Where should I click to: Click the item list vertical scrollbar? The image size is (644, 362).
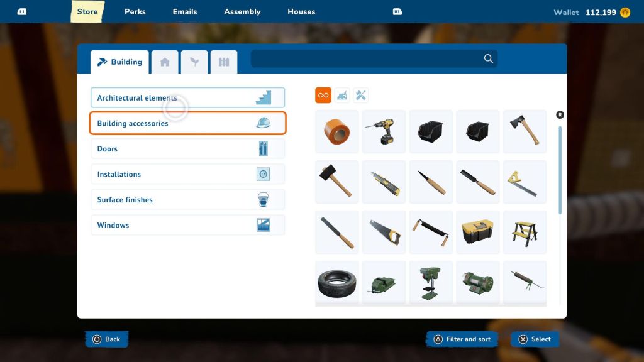(x=560, y=170)
